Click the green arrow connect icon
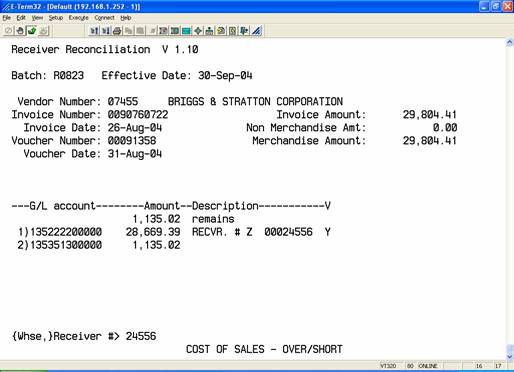Screen dimensions: 514x372 (32, 31)
